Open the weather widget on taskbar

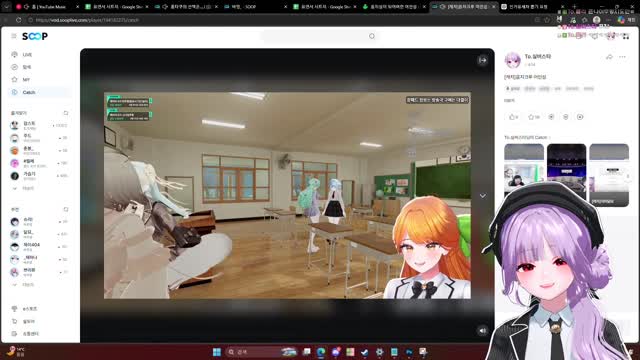(16, 352)
